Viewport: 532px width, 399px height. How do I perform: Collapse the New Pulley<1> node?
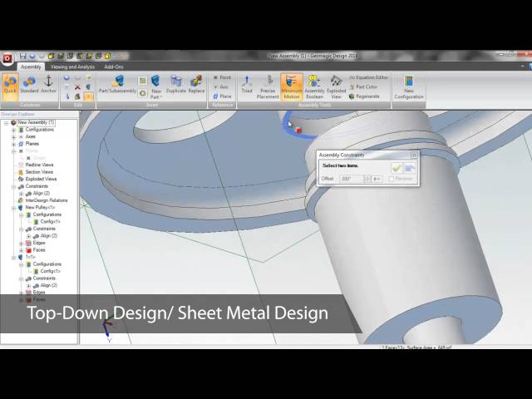click(13, 207)
